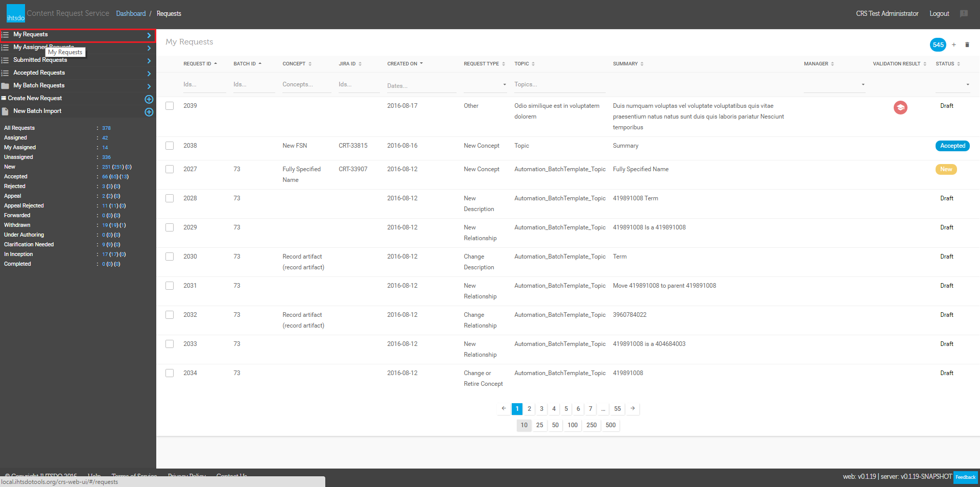Select the checkbox for request 2027

(x=170, y=169)
